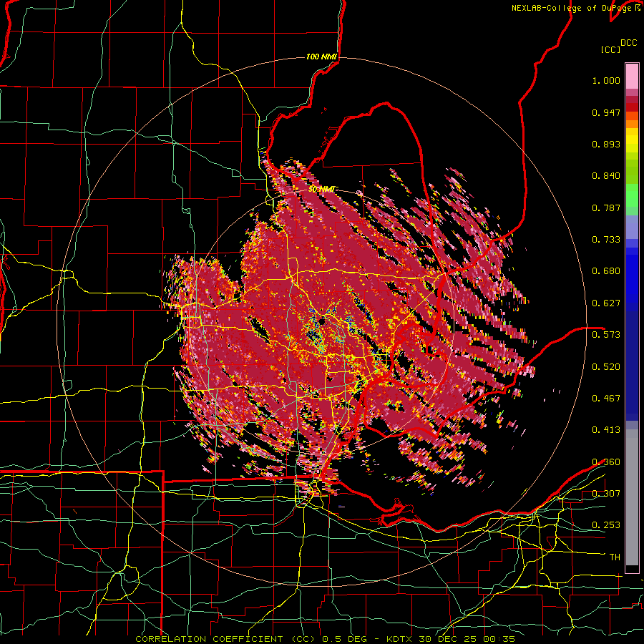The height and width of the screenshot is (644, 644).
Task: Click the 00:35 time stamp
Action: click(x=499, y=639)
